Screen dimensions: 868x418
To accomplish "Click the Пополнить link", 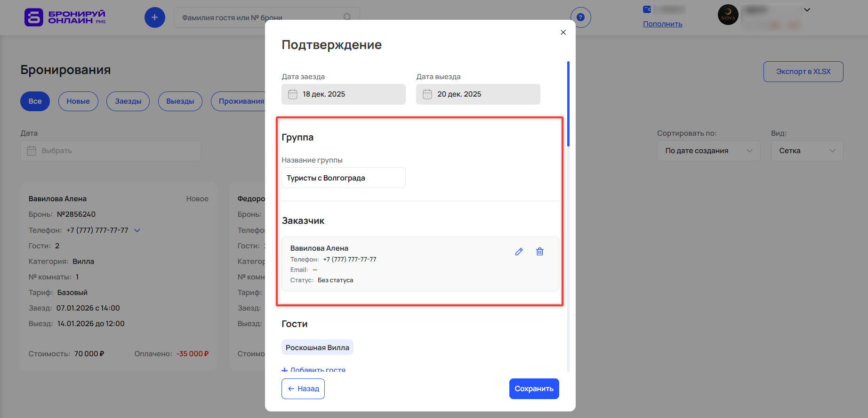I will 662,24.
